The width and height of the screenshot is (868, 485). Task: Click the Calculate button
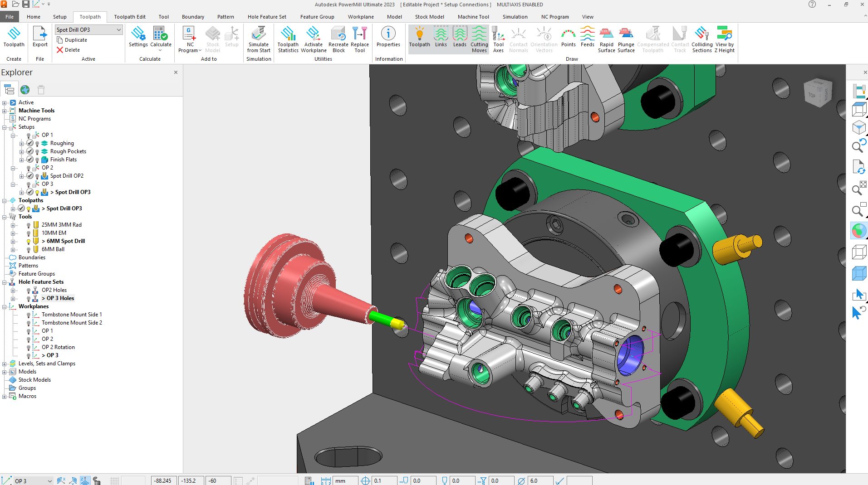(160, 39)
